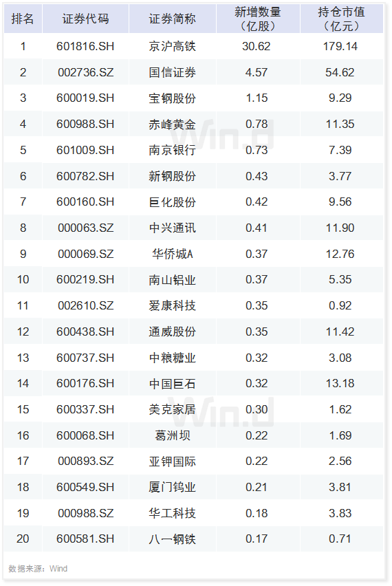Click market value 9.29

[x=340, y=98]
